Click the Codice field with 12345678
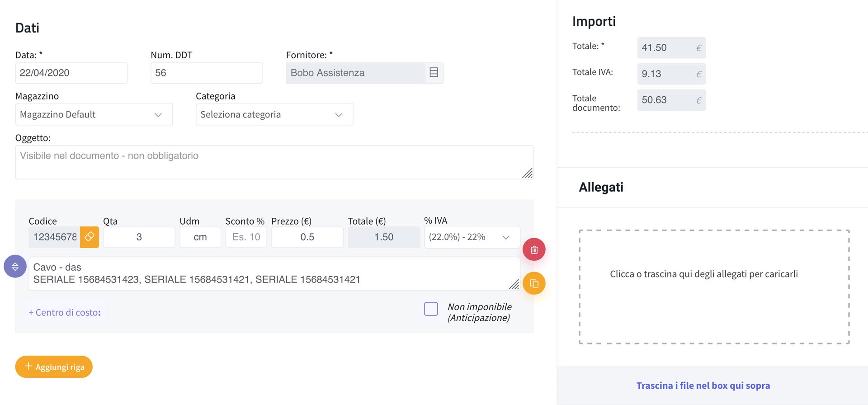This screenshot has width=868, height=405. pos(54,237)
